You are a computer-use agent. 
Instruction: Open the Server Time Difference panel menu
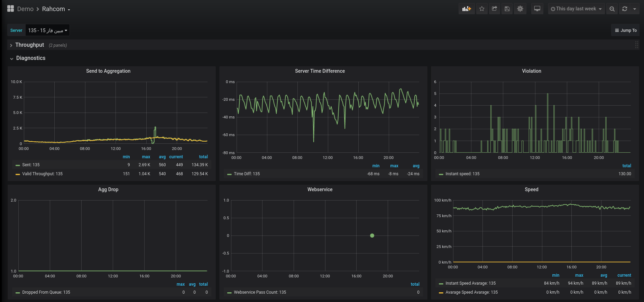(320, 71)
